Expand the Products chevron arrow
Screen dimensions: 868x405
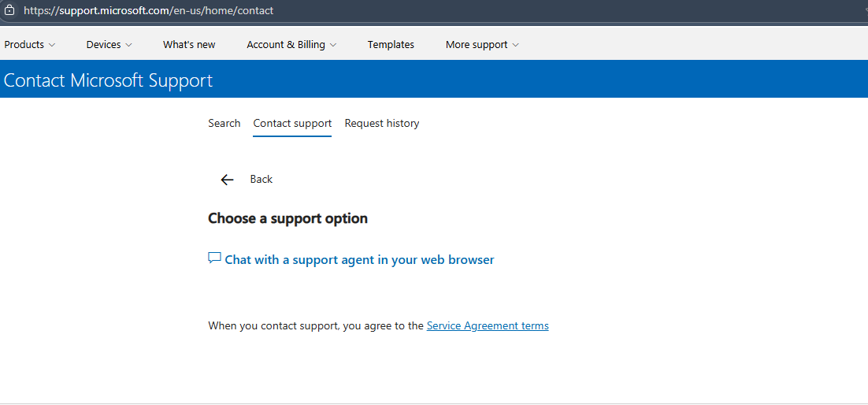[52, 45]
